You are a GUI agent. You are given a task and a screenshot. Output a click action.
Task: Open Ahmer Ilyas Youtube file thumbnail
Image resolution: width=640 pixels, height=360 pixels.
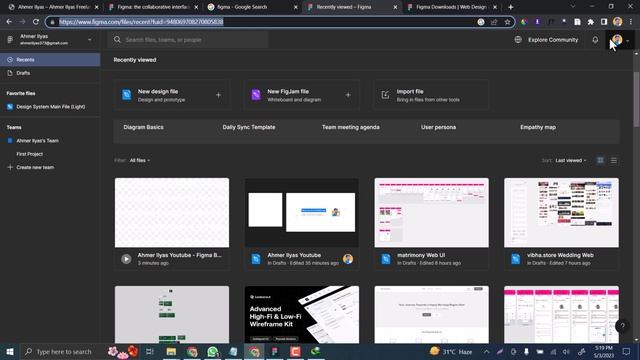click(302, 213)
